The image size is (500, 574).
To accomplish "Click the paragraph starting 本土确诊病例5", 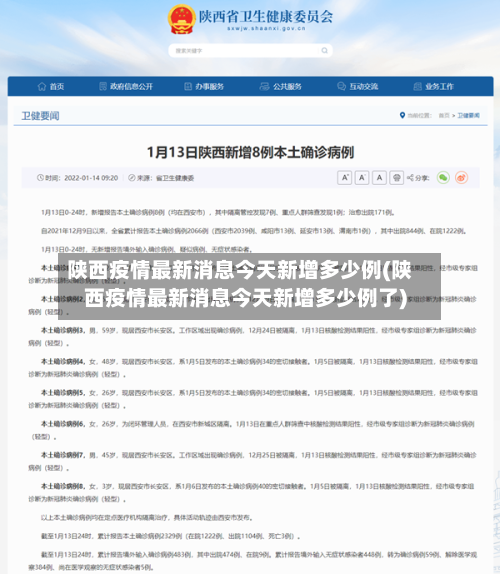I will coord(253,399).
